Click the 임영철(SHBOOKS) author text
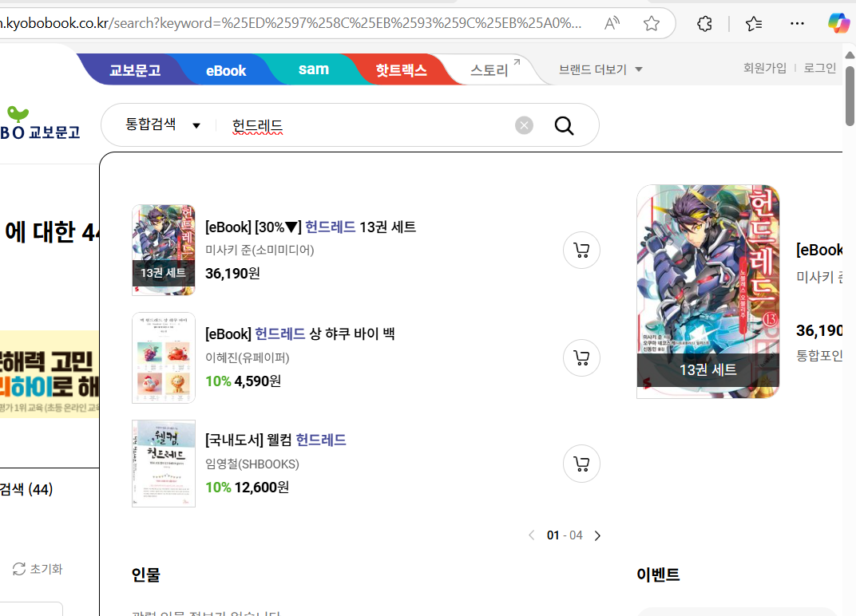This screenshot has height=616, width=856. 252,464
